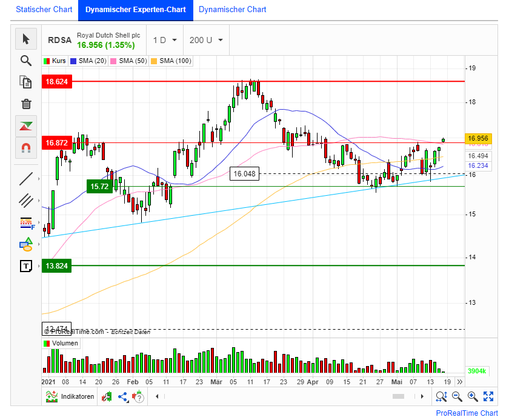
Task: Select the 16.048 dashed line label
Action: pos(244,174)
